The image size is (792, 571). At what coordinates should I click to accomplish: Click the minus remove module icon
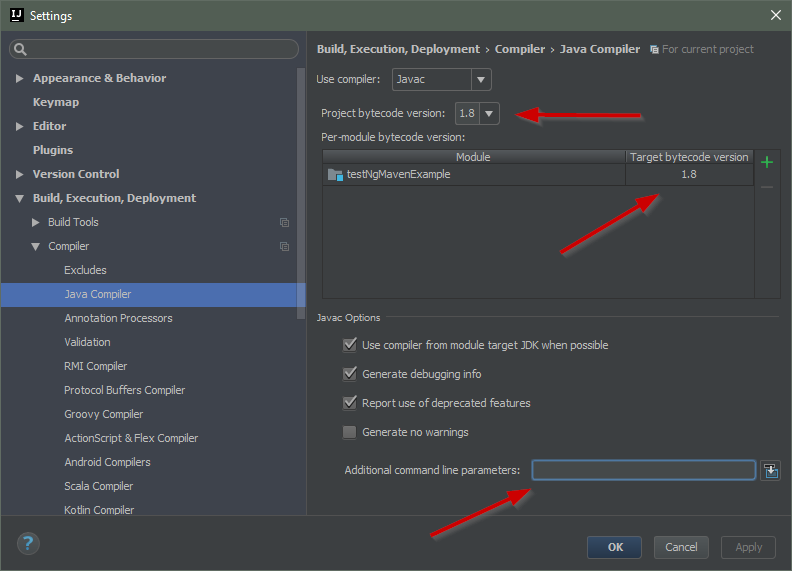click(x=767, y=187)
